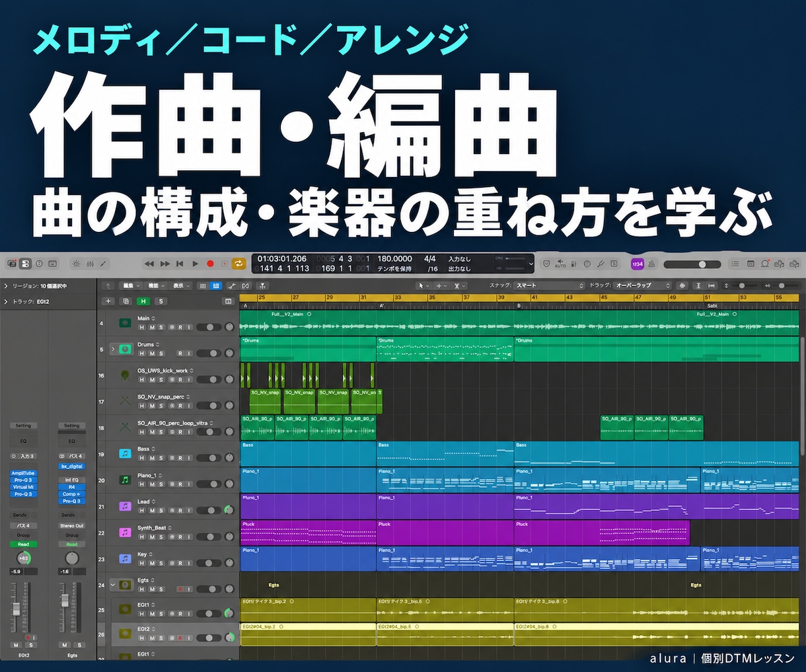806x672 pixels.
Task: Adjust the master volume slider
Action: pos(694,264)
